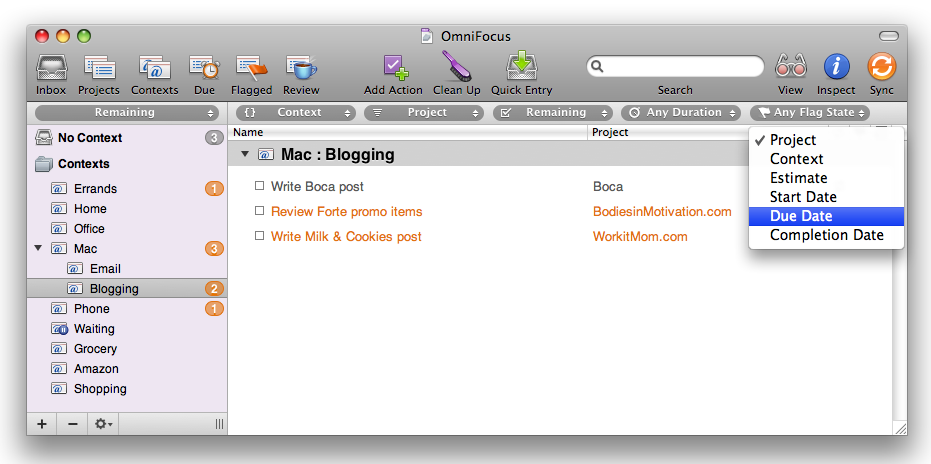Click the Name column header
931x464 pixels.
coord(408,132)
